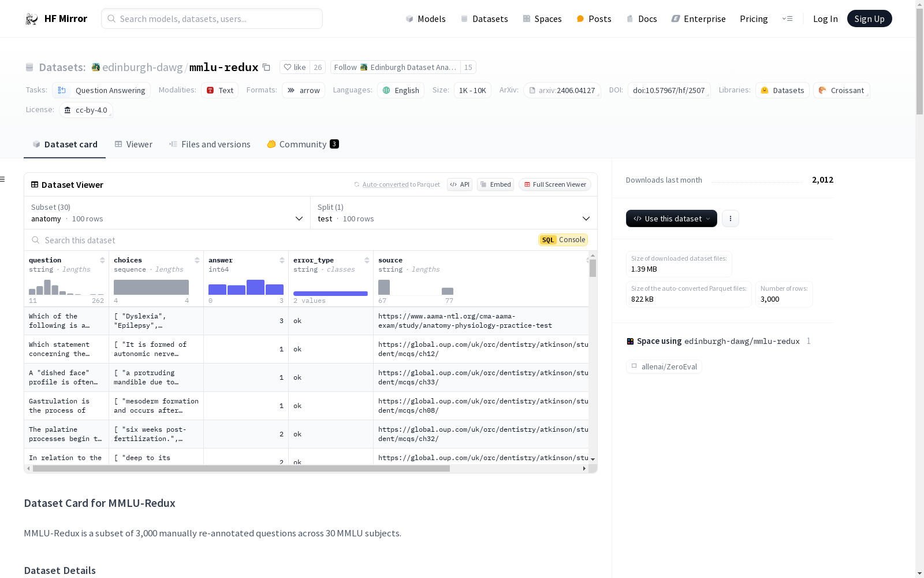Click the arrow format tag
The height and width of the screenshot is (578, 924).
tap(304, 90)
